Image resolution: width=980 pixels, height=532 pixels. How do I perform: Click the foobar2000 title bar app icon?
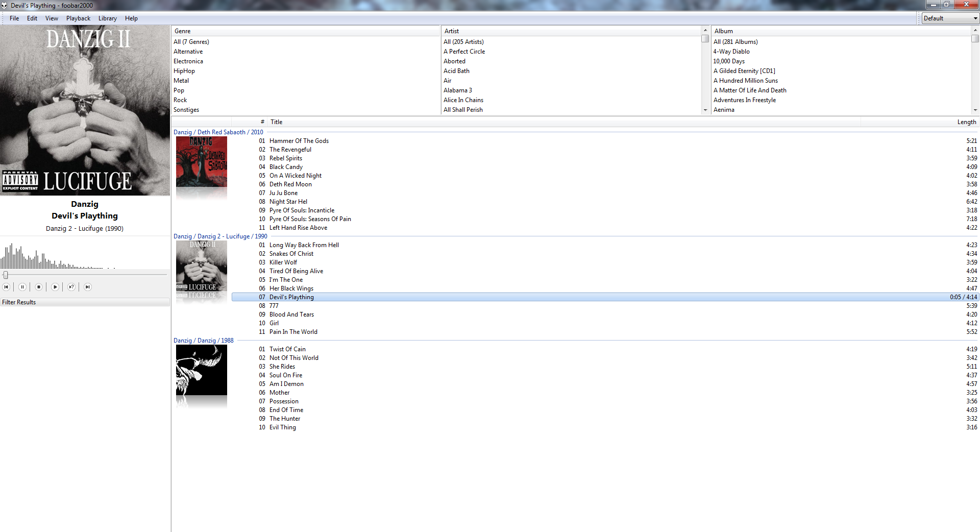(x=5, y=6)
